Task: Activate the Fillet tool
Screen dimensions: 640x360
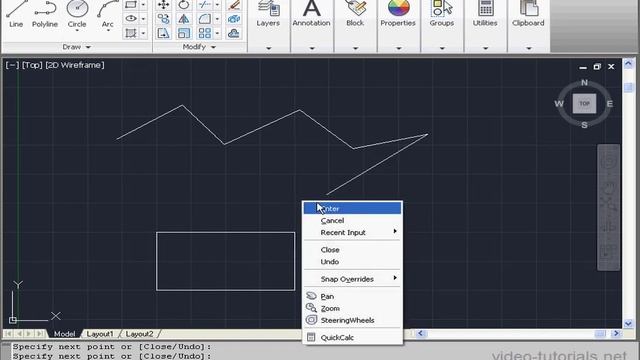Action: 204,19
